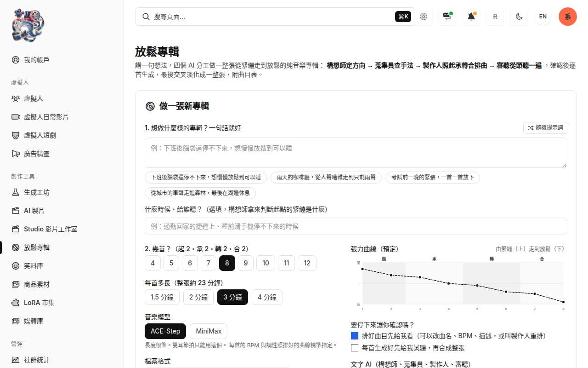Click the camera icon beside 虛擬人日常影片
Image resolution: width=588 pixels, height=368 pixels.
pos(16,117)
